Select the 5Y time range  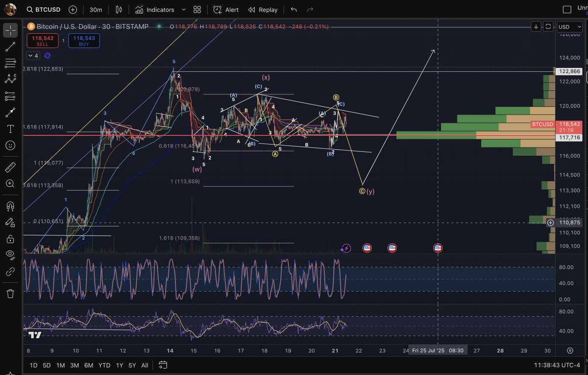pyautogui.click(x=132, y=365)
